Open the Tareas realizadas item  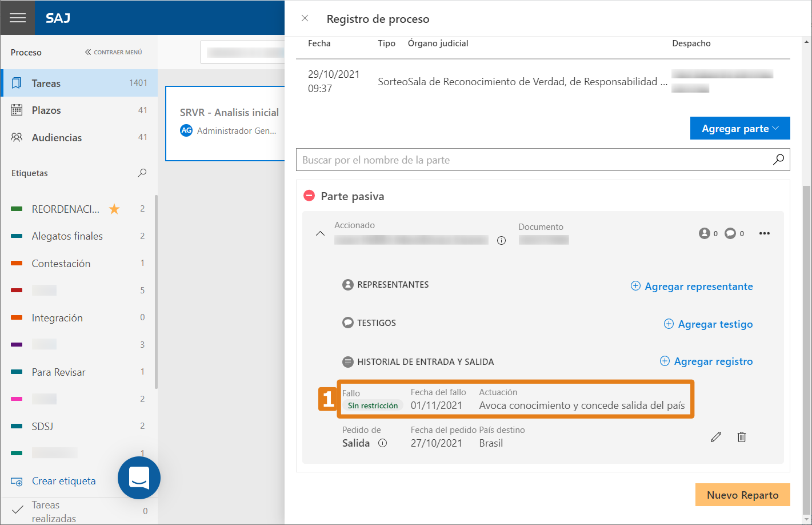tap(54, 511)
